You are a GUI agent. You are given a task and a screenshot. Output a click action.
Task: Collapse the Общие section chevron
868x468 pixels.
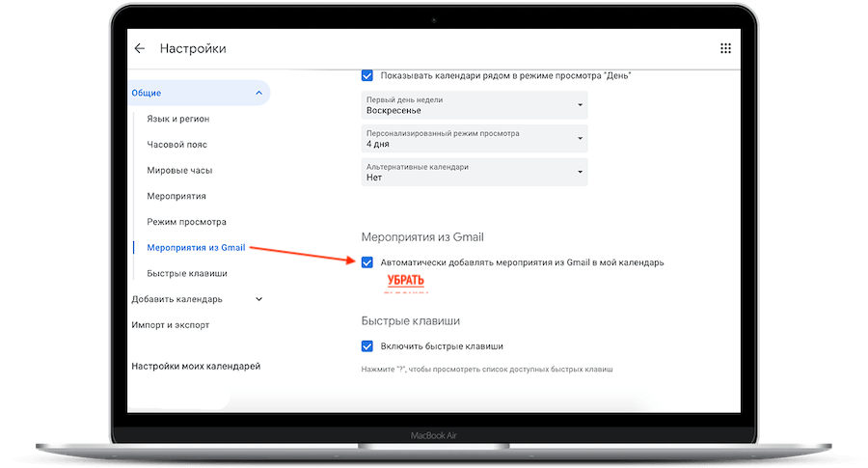(258, 93)
